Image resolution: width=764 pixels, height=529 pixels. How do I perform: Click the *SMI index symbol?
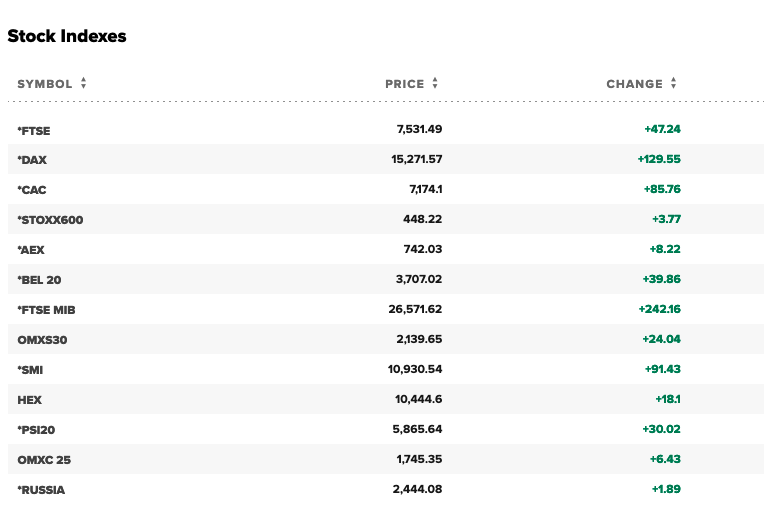30,370
